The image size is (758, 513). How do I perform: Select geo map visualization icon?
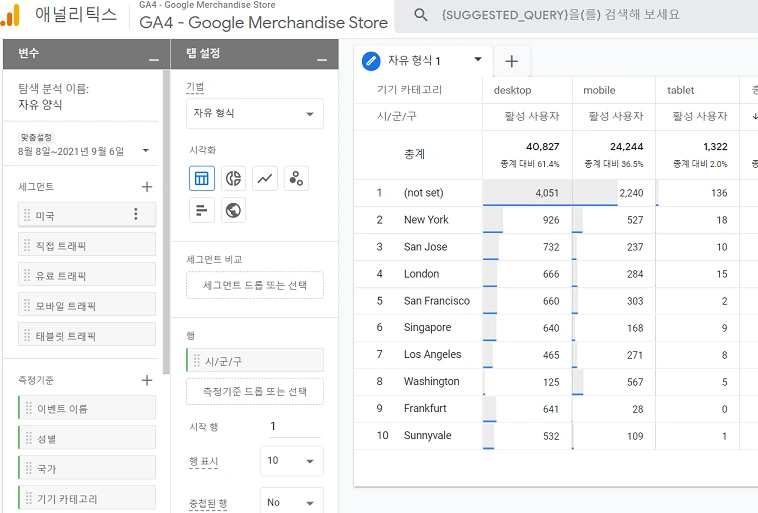click(233, 210)
